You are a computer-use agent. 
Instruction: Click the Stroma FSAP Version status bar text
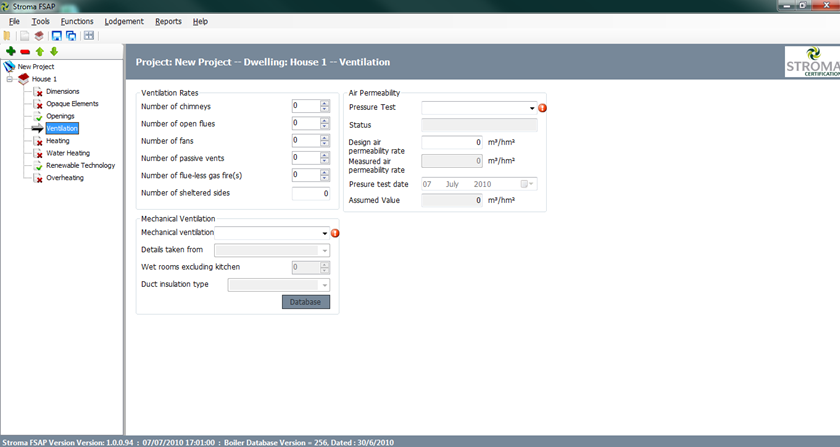pos(68,443)
